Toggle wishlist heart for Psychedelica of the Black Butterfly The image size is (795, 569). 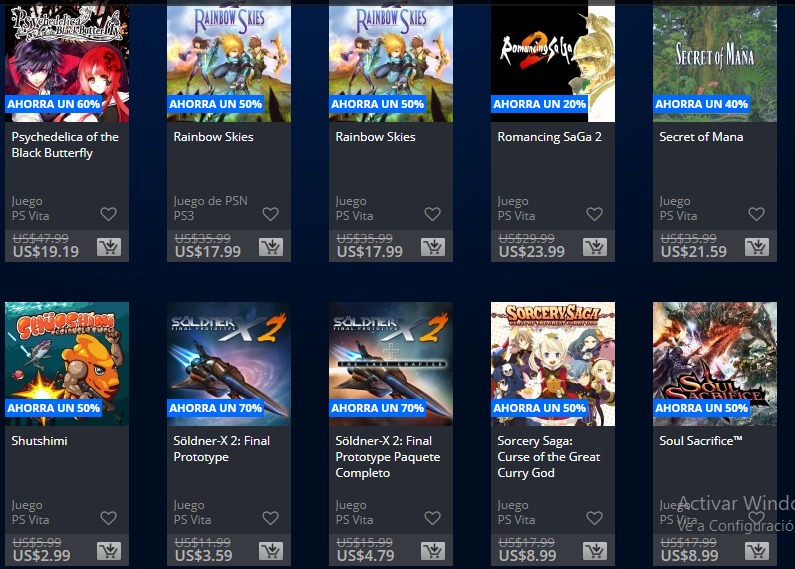(109, 214)
